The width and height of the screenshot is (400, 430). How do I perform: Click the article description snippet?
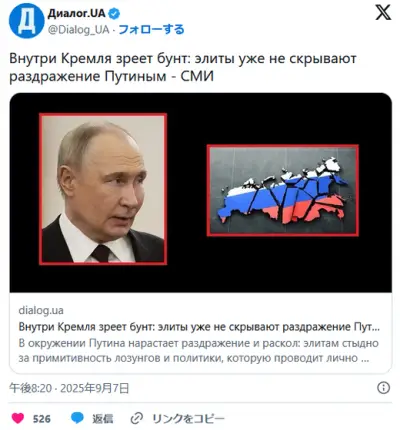coord(199,351)
